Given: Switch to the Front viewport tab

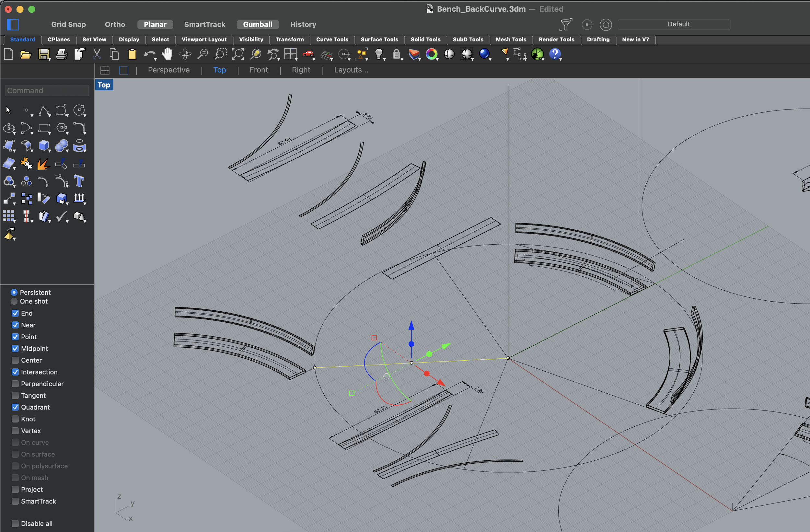Looking at the screenshot, I should pyautogui.click(x=259, y=70).
